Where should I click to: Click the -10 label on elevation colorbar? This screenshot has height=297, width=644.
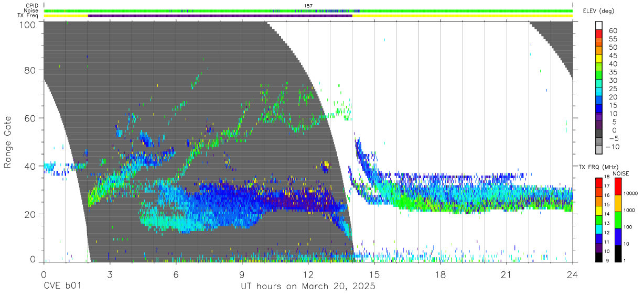pyautogui.click(x=611, y=147)
